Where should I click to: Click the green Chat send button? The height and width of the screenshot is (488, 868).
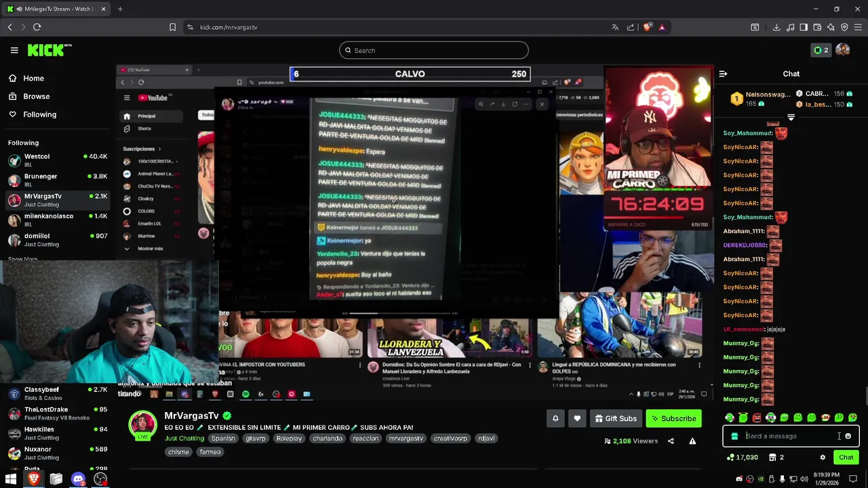click(846, 457)
